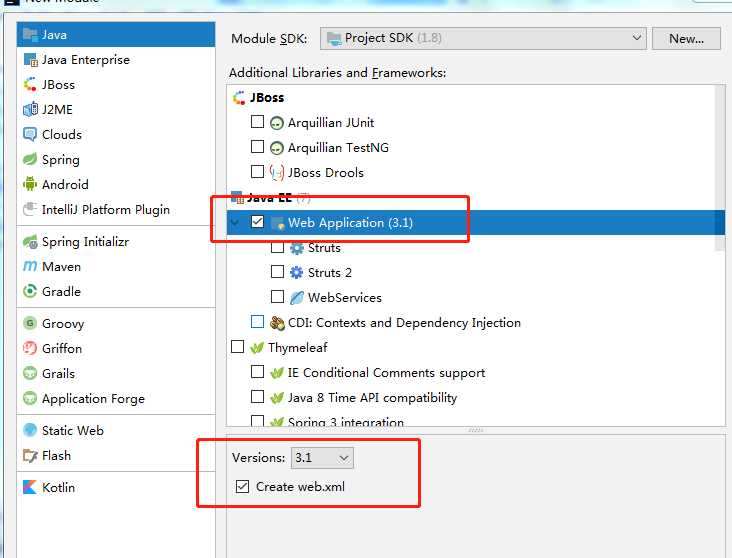Click the Maven icon
The height and width of the screenshot is (558, 732).
click(30, 267)
